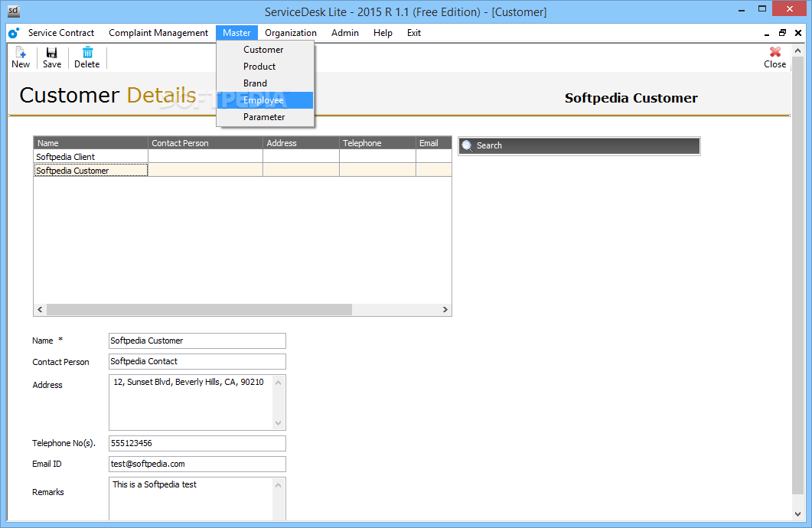Image resolution: width=812 pixels, height=528 pixels.
Task: Click Address box scroll down arrow
Action: [x=279, y=423]
